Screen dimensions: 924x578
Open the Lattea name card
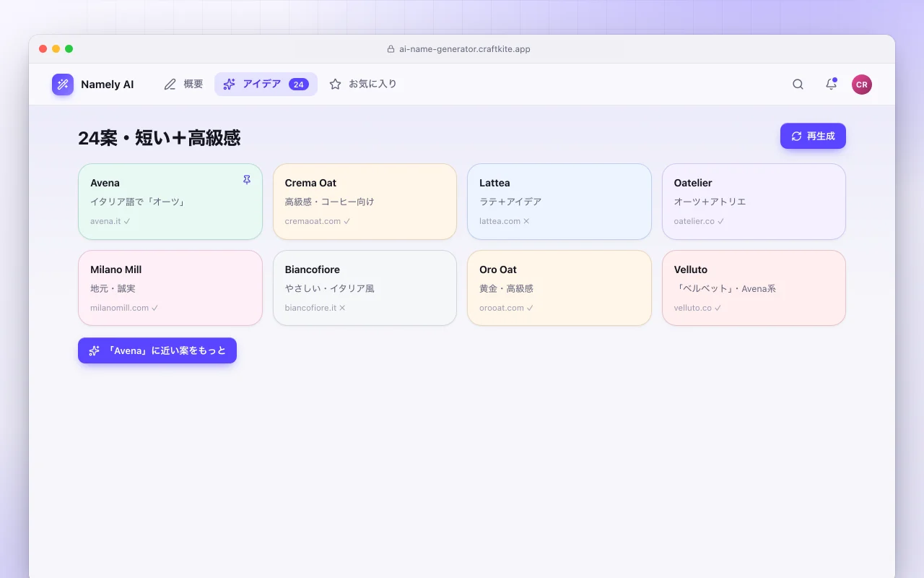(559, 202)
